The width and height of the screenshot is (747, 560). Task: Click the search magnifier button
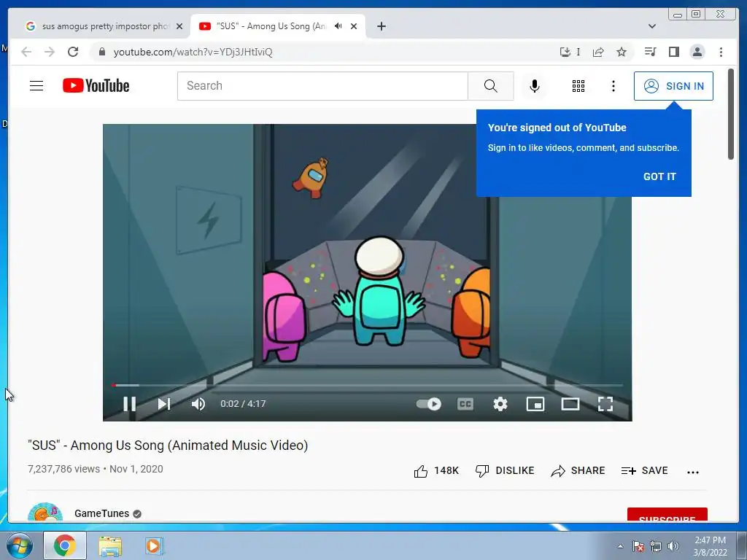point(491,86)
